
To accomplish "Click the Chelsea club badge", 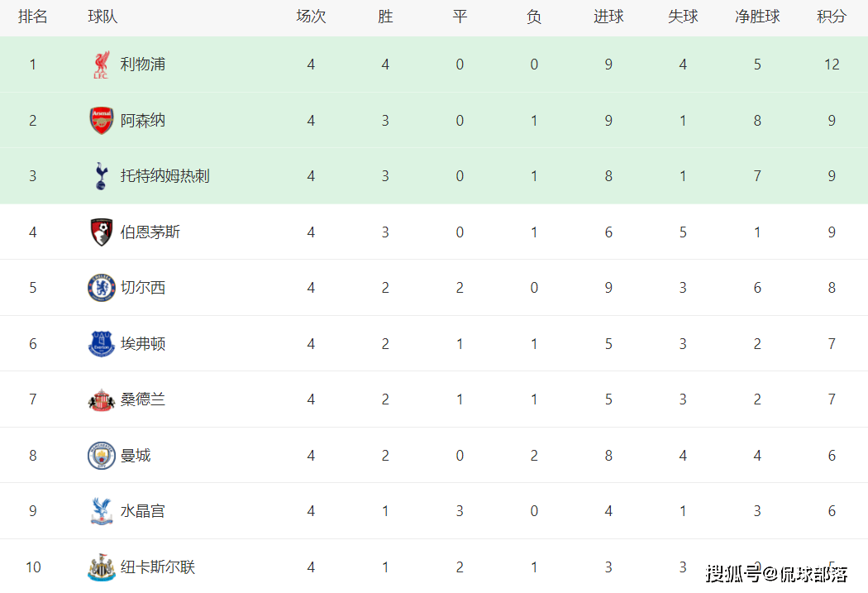I will click(102, 288).
